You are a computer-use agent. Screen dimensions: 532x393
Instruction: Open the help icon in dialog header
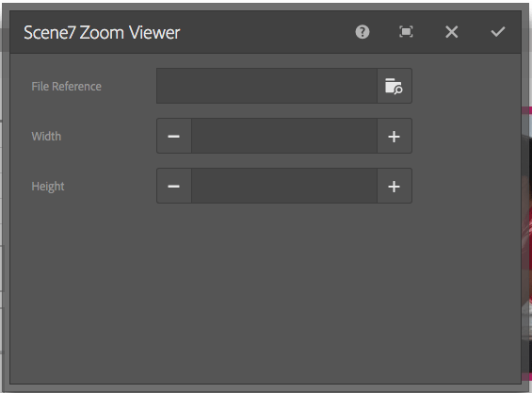362,32
